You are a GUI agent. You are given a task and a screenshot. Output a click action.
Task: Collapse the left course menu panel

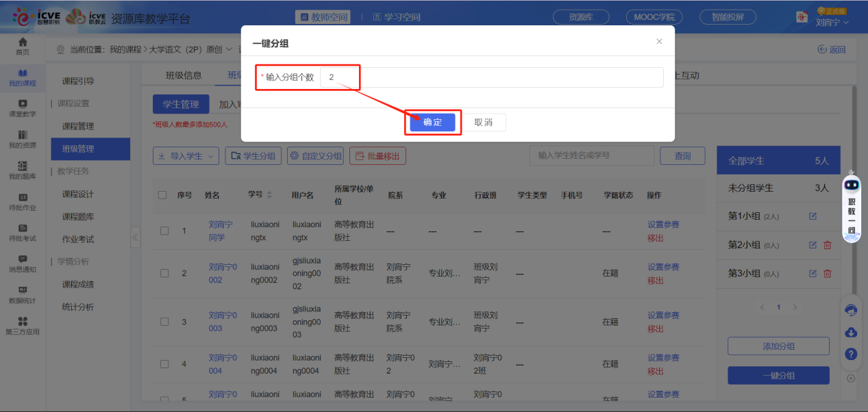coord(135,237)
